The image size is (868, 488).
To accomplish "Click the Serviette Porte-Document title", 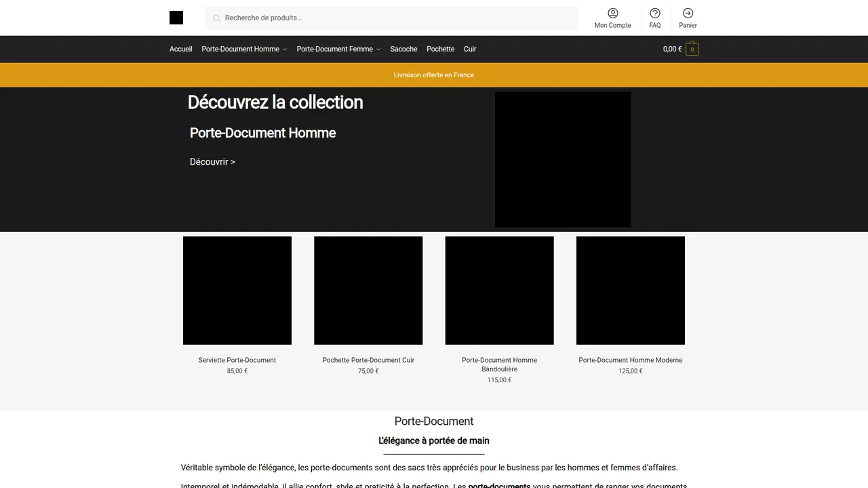I will [237, 360].
